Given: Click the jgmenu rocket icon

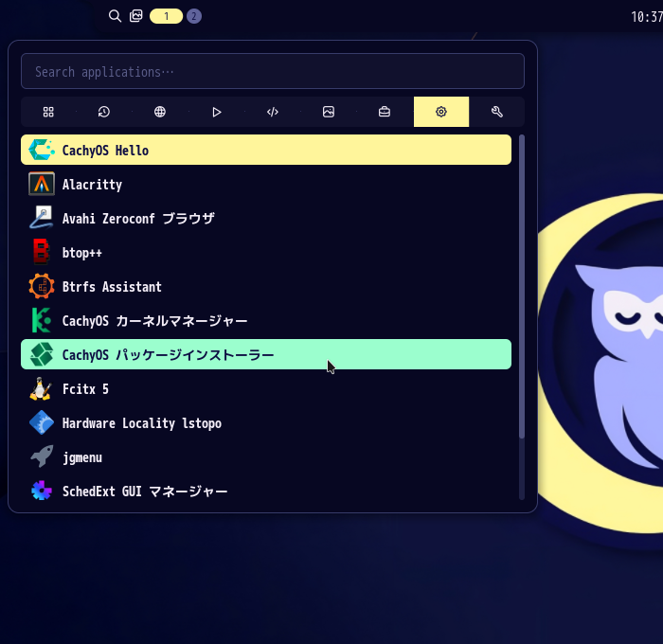Looking at the screenshot, I should click(x=42, y=456).
